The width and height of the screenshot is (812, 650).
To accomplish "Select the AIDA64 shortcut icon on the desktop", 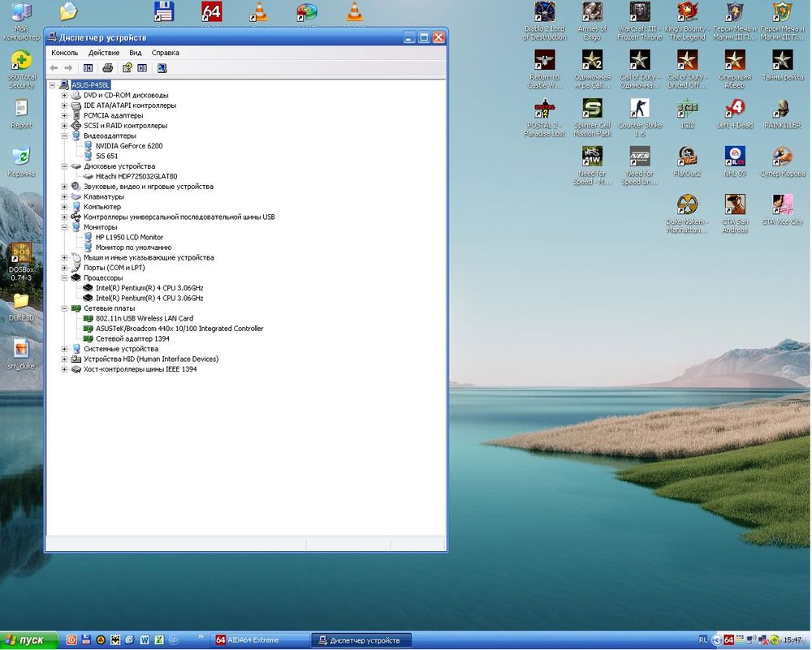I will coord(211,12).
